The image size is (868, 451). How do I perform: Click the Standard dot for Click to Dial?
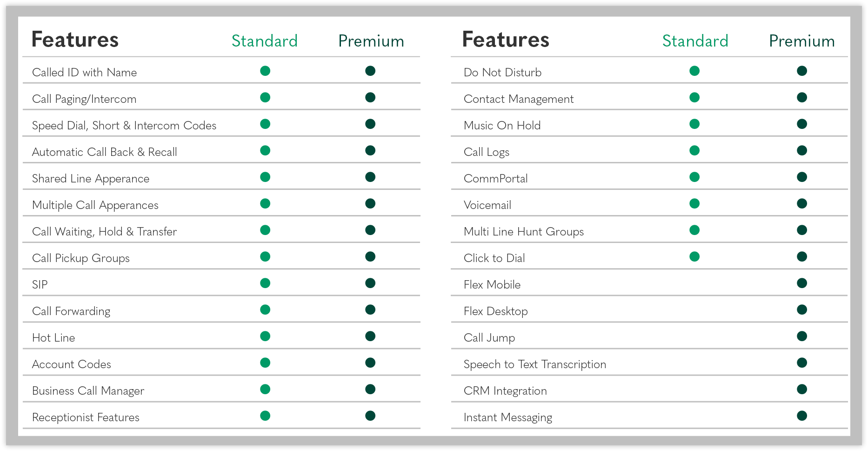pos(694,256)
